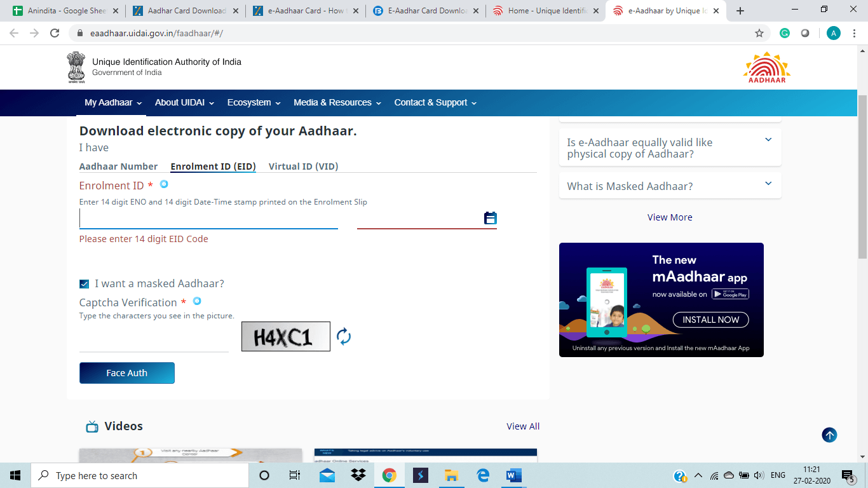This screenshot has height=488, width=868.
Task: Open the My Aadhaar dropdown menu
Action: (112, 102)
